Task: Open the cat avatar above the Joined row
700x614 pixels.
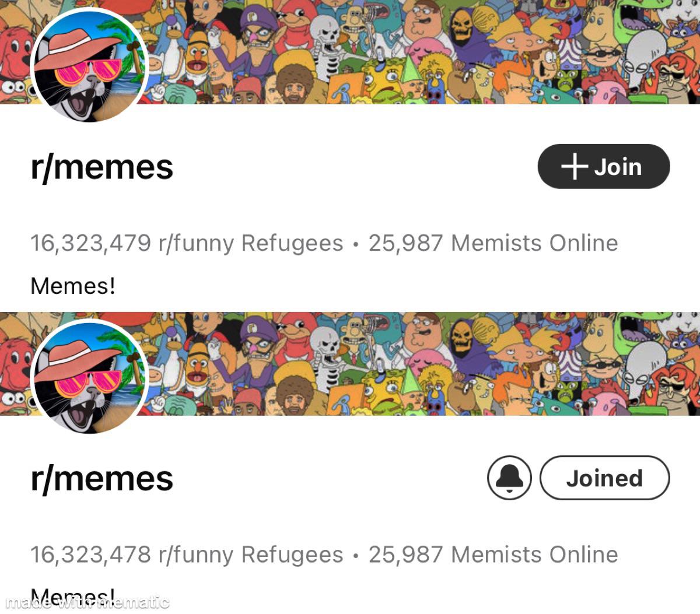Action: click(x=89, y=377)
